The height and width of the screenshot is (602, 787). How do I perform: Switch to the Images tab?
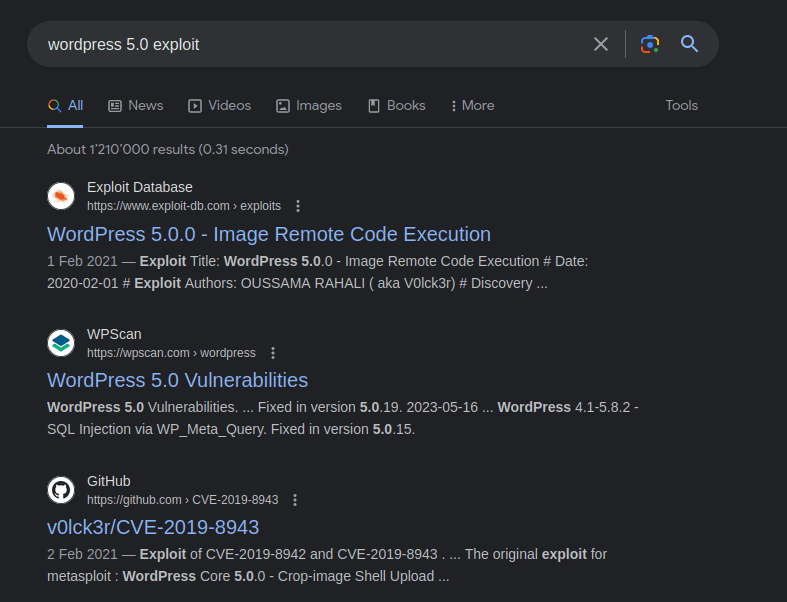[x=309, y=105]
